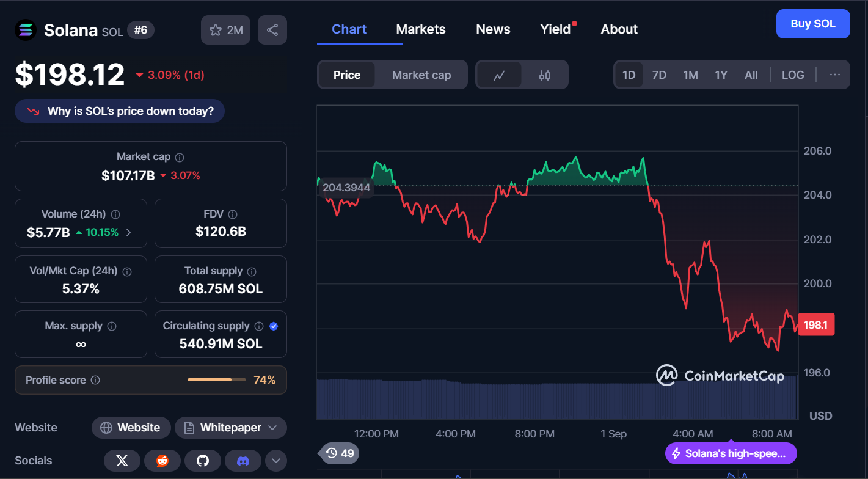Click Total supply info icon
Screen dimensions: 868x479
(252, 271)
